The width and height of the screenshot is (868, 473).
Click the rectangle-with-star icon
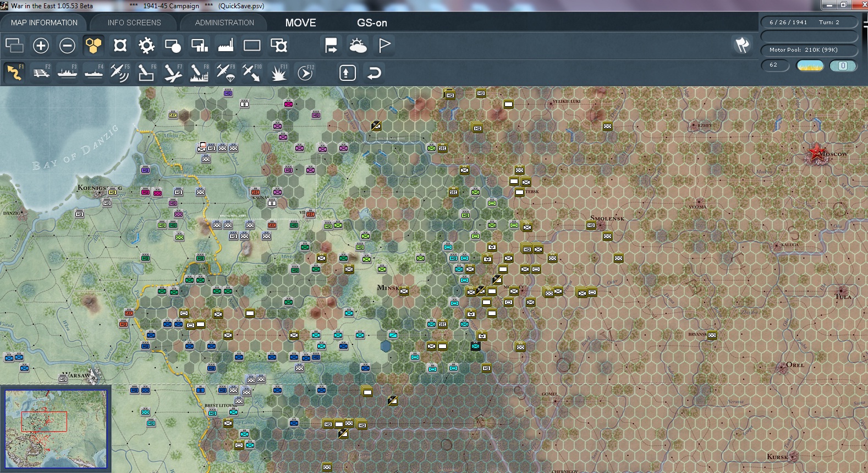click(x=278, y=45)
